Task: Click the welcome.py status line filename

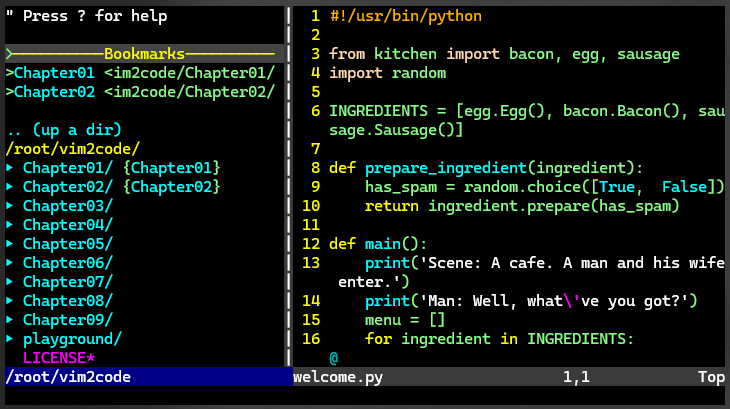Action: tap(338, 377)
